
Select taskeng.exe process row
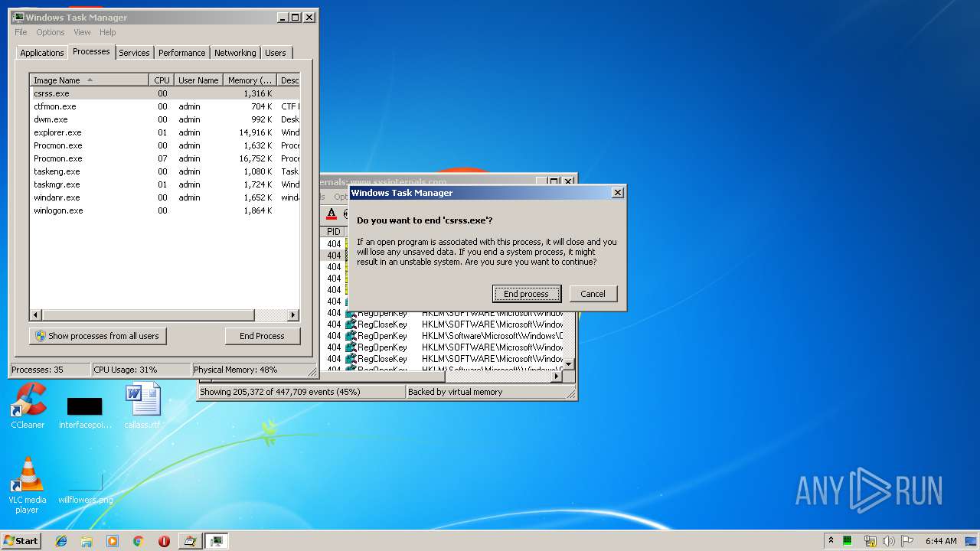coord(165,171)
